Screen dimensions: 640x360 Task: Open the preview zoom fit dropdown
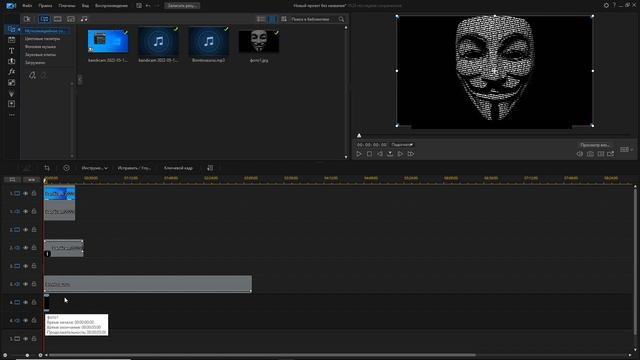(402, 144)
